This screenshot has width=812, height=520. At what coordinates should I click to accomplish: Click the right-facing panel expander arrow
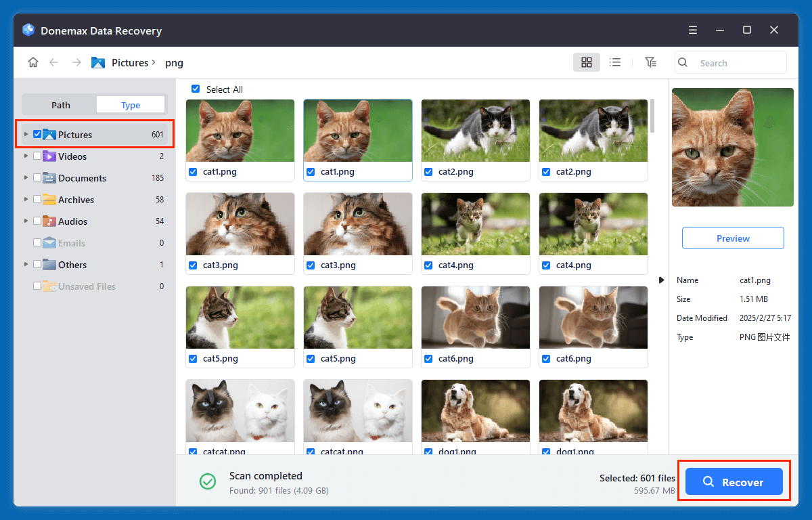point(661,280)
